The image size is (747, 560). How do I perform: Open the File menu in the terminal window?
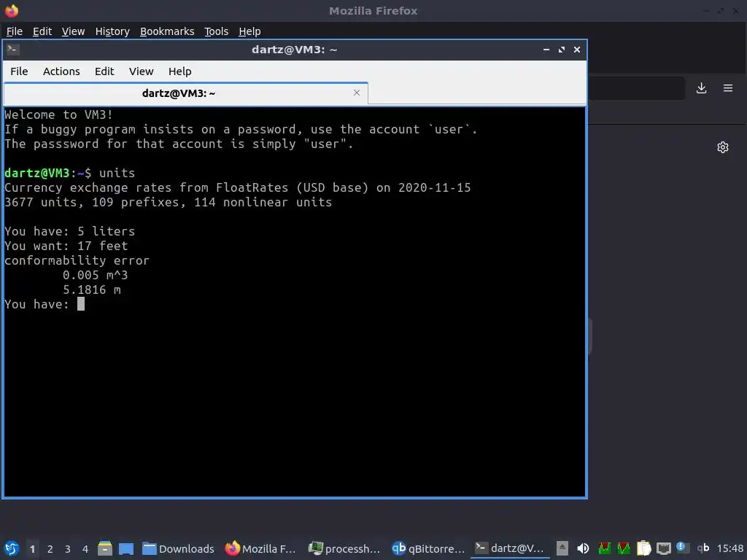pyautogui.click(x=19, y=71)
